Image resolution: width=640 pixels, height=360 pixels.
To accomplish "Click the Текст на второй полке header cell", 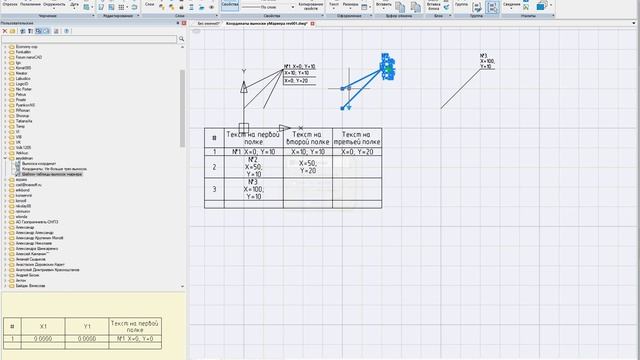I will (x=308, y=138).
